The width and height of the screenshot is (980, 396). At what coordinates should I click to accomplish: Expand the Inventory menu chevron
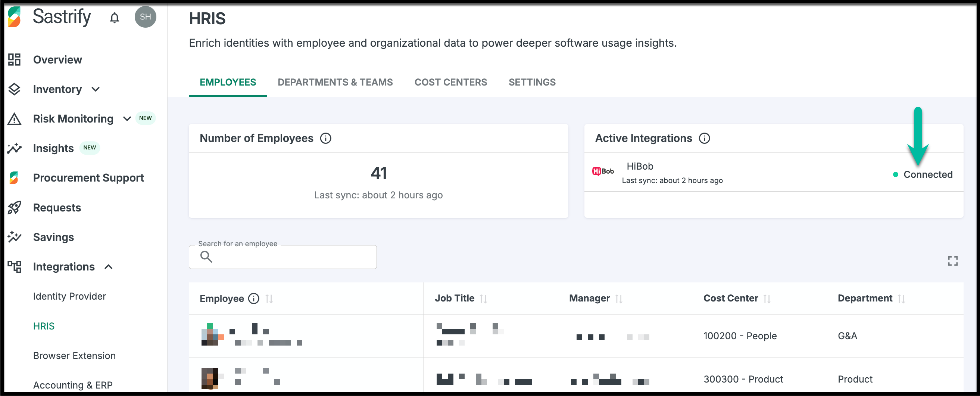96,89
